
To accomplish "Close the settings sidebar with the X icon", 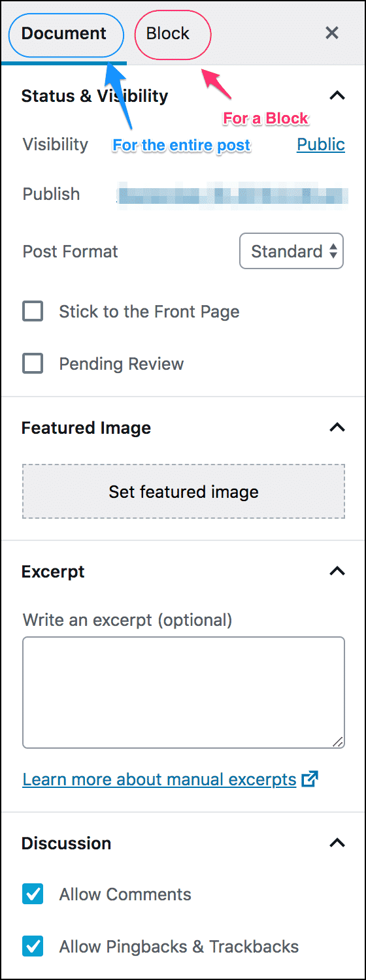I will coord(332,33).
